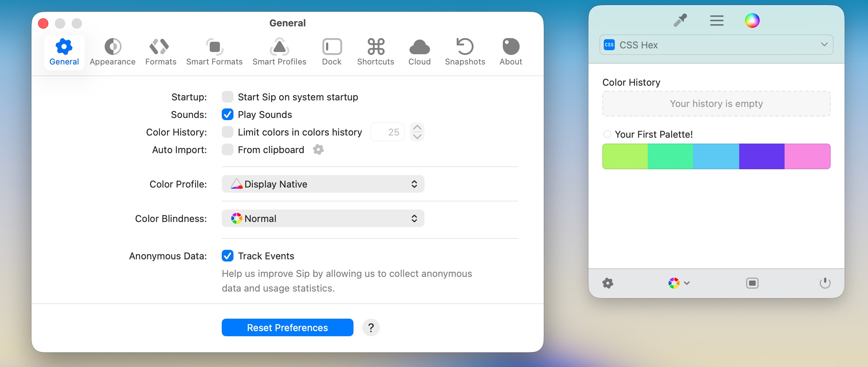Expand the Color Blindness Normal dropdown
The height and width of the screenshot is (367, 868).
[323, 218]
